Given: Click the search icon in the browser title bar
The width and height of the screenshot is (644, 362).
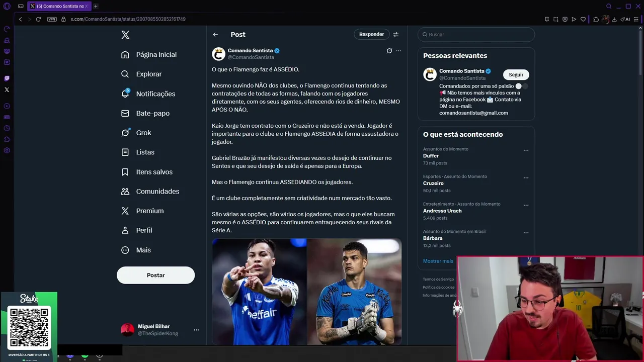Looking at the screenshot, I should coord(609,6).
